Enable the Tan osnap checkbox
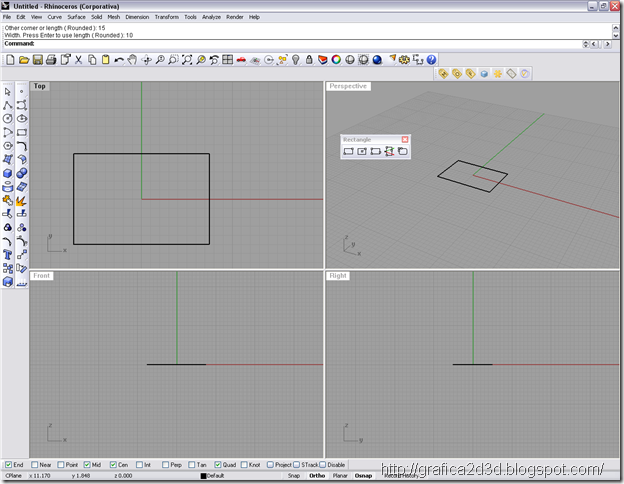This screenshot has width=624, height=484. pyautogui.click(x=192, y=464)
